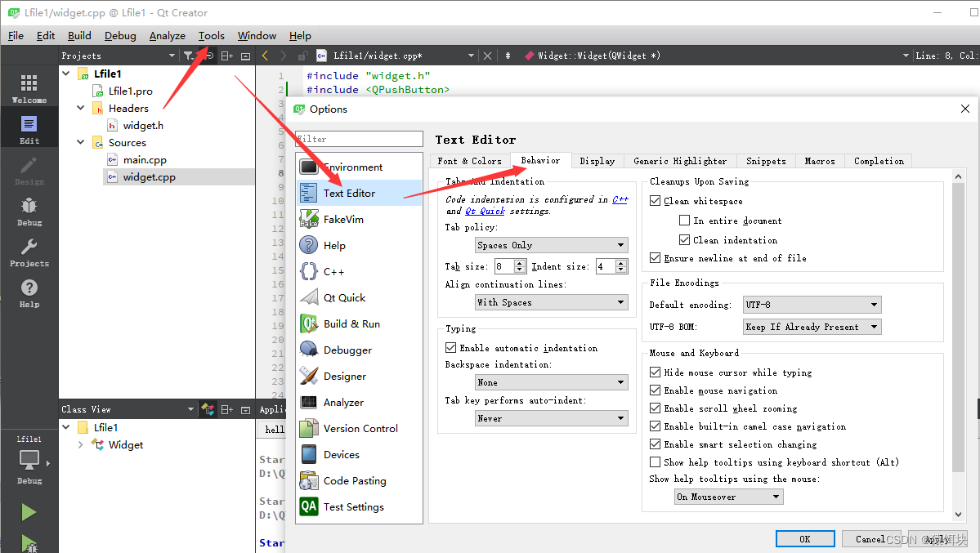The width and height of the screenshot is (980, 553).
Task: Click the Options Filter input field
Action: 360,139
